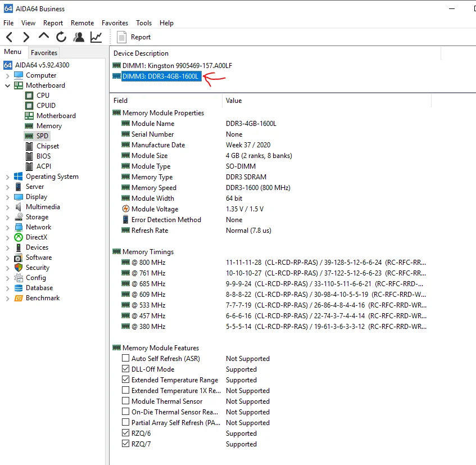The height and width of the screenshot is (465, 476).
Task: Click the Storage drive icon
Action: pos(19,217)
